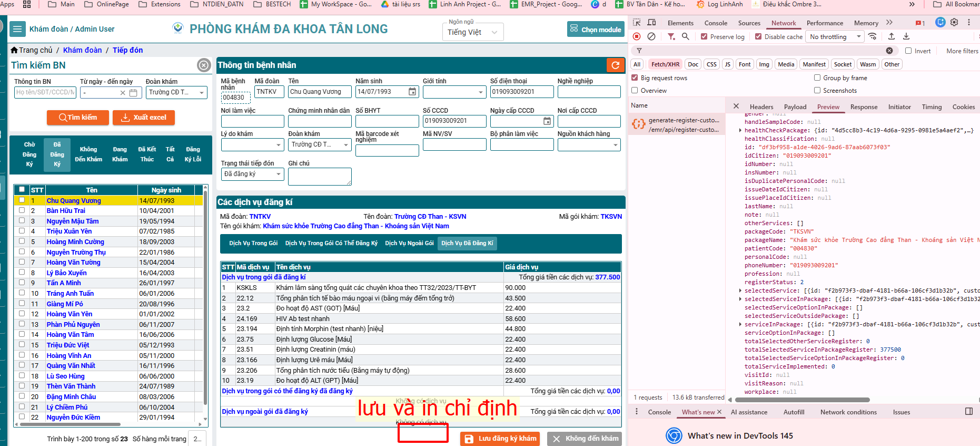The height and width of the screenshot is (446, 980).
Task: Switch to Dịch Vụ Trong Gói tab
Action: [x=253, y=243]
